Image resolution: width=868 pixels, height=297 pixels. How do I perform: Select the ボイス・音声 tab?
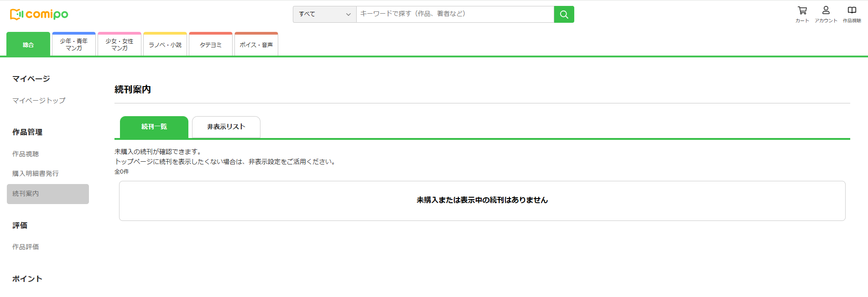tap(256, 45)
